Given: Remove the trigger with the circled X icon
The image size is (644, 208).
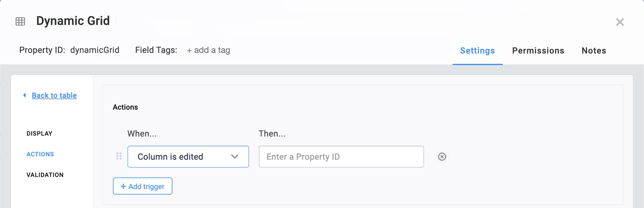Looking at the screenshot, I should pos(442,157).
